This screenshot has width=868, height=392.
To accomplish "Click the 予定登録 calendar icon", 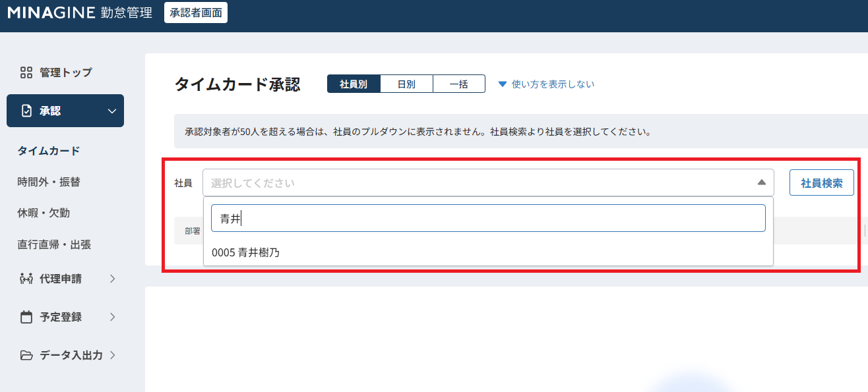I will (26, 317).
